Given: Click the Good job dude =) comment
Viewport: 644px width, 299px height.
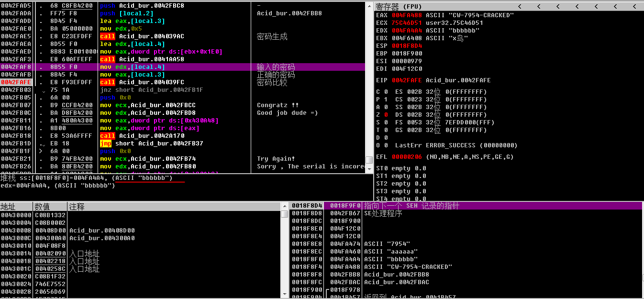Looking at the screenshot, I should click(x=287, y=113).
